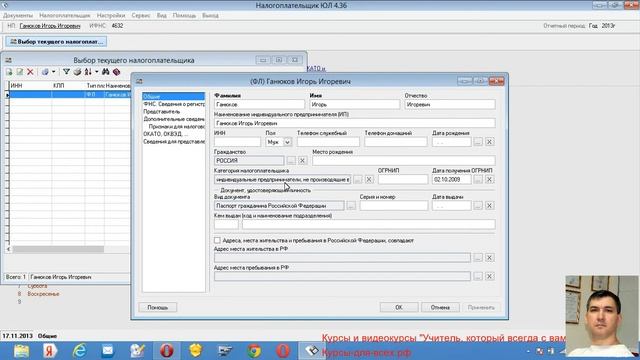Click the filter funnel icon
The width and height of the screenshot is (640, 360).
(66, 72)
